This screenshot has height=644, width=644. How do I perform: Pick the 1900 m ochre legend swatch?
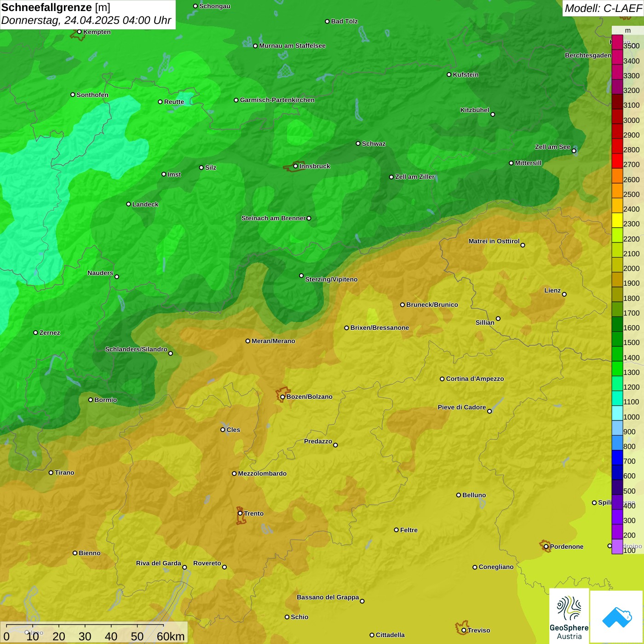(617, 280)
